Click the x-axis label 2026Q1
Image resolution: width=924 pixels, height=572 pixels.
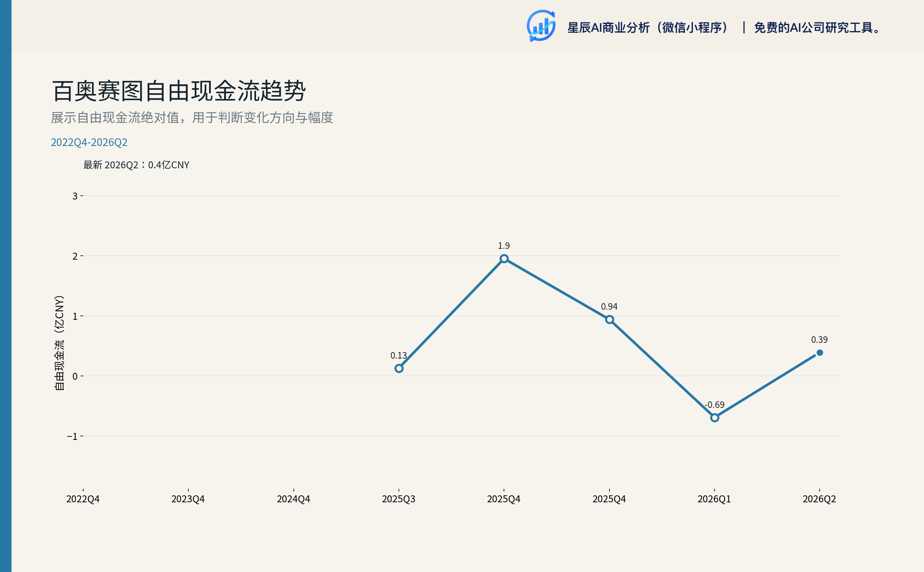coord(714,499)
